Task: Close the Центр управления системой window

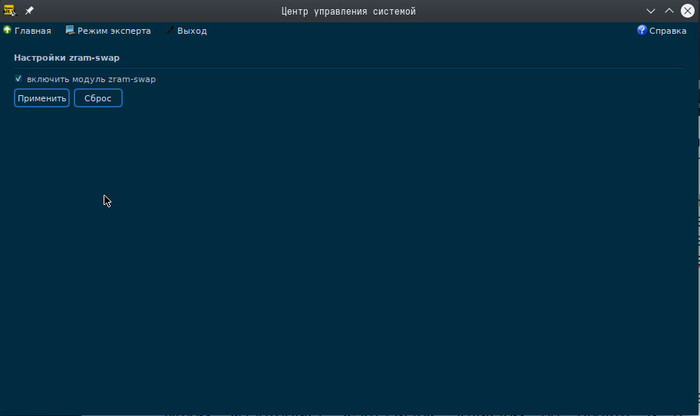Action: click(x=688, y=11)
